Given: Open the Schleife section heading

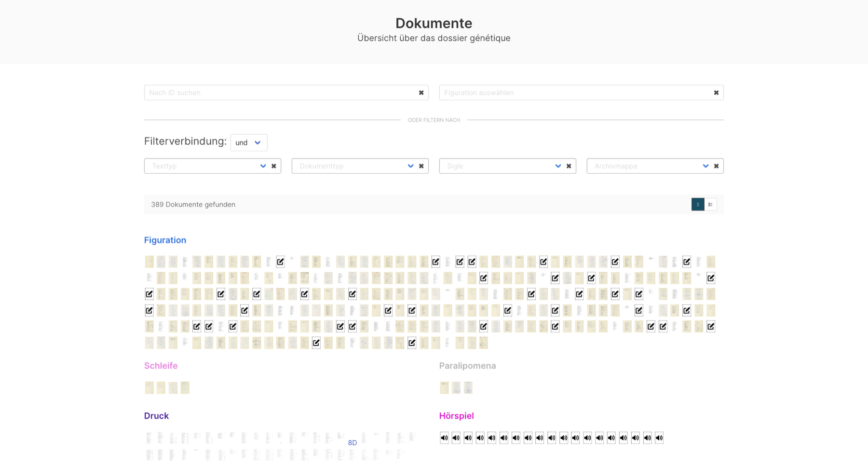Looking at the screenshot, I should click(x=161, y=365).
